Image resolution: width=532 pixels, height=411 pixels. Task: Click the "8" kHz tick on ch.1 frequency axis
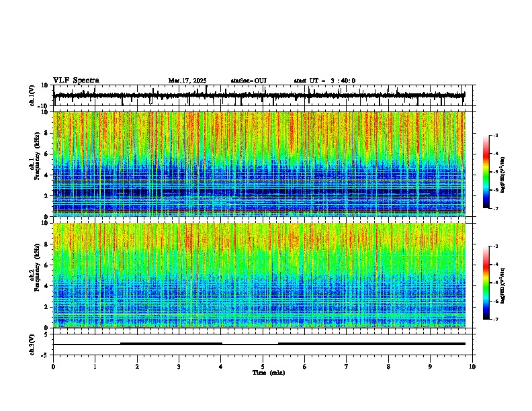(x=46, y=133)
